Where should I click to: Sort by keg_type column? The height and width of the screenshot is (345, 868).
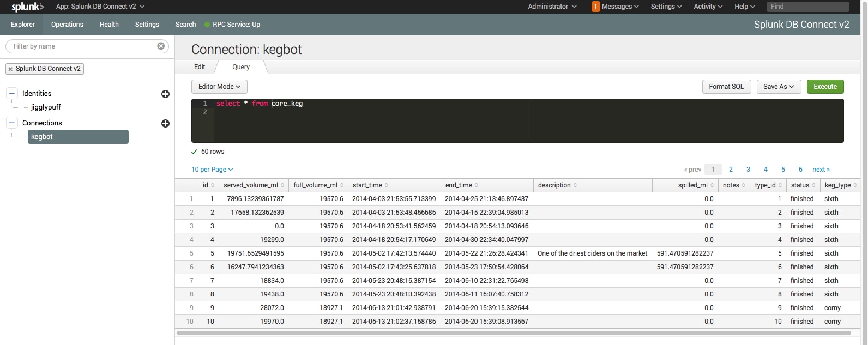840,185
